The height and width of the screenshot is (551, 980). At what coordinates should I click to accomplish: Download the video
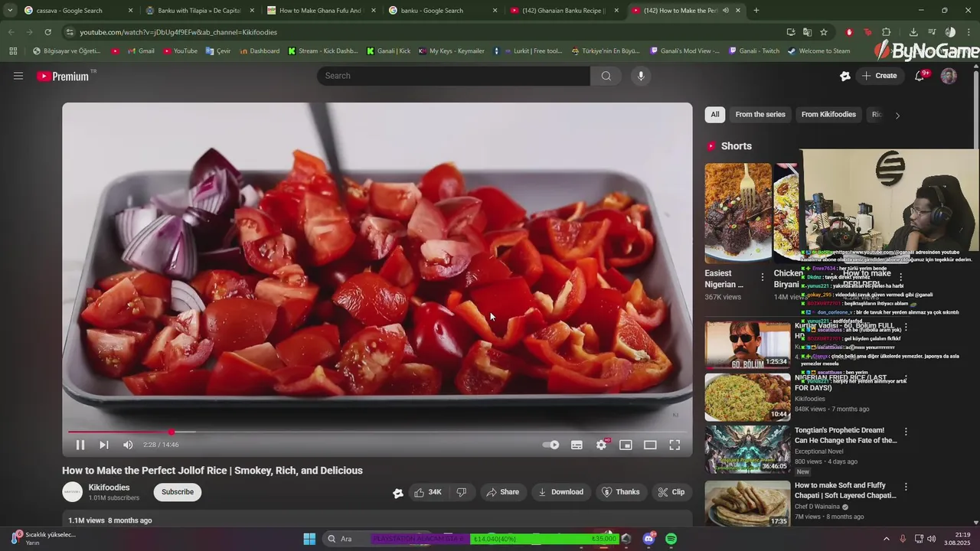[560, 492]
